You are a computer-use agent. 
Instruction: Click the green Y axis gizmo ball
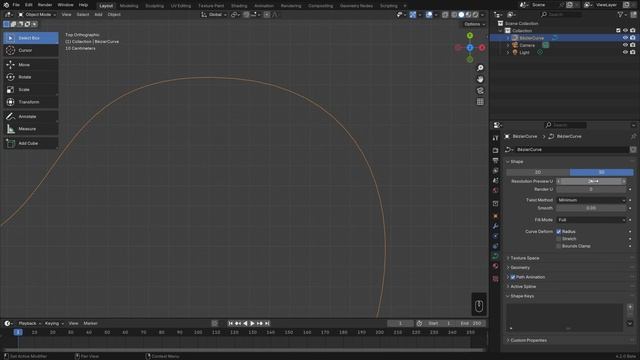tap(470, 36)
